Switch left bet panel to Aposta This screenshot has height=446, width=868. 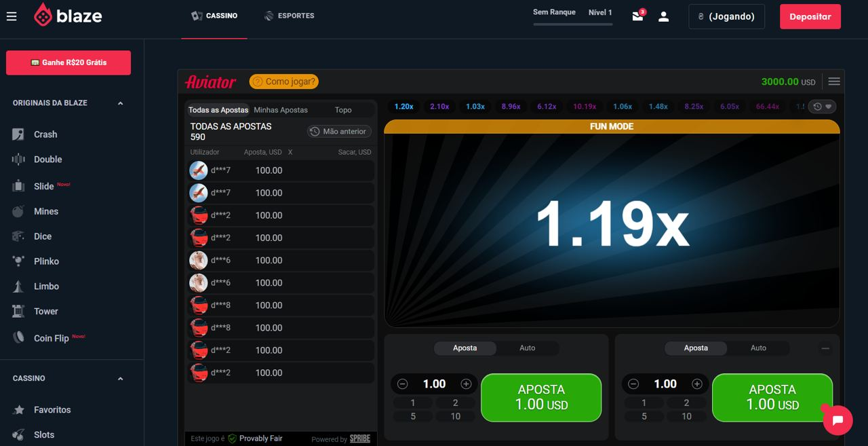[x=465, y=348]
